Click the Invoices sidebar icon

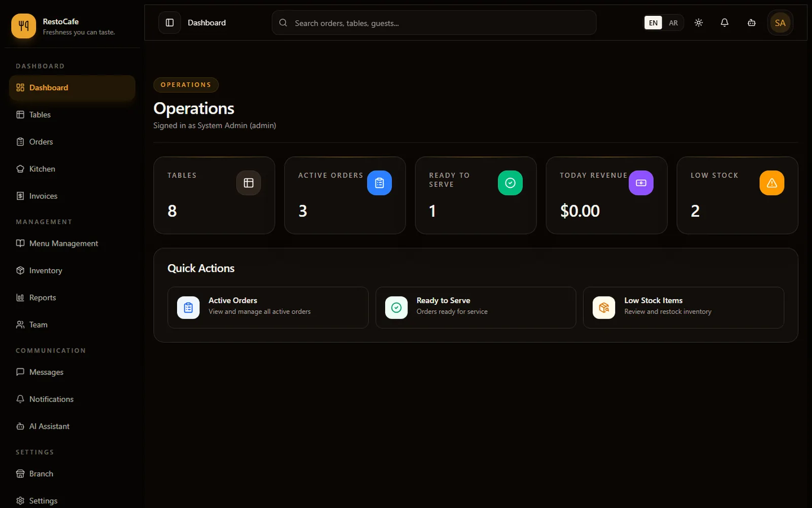20,196
